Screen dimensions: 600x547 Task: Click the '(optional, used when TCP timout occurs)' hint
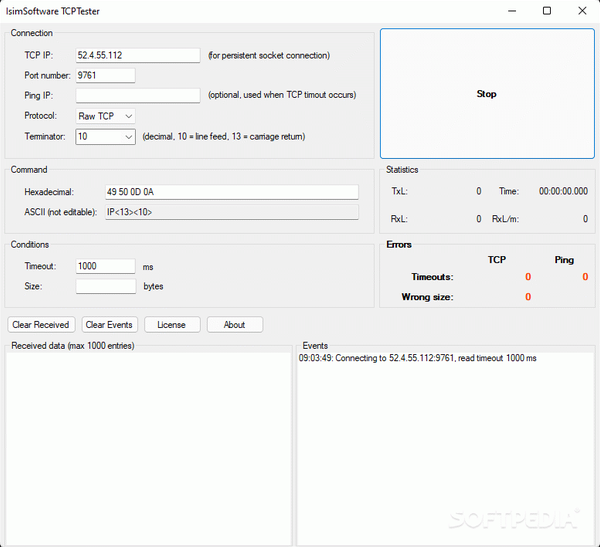[282, 95]
